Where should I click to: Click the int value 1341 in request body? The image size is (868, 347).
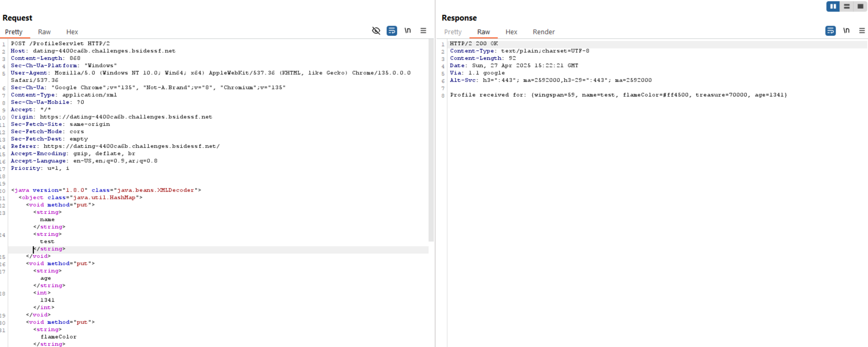point(47,300)
